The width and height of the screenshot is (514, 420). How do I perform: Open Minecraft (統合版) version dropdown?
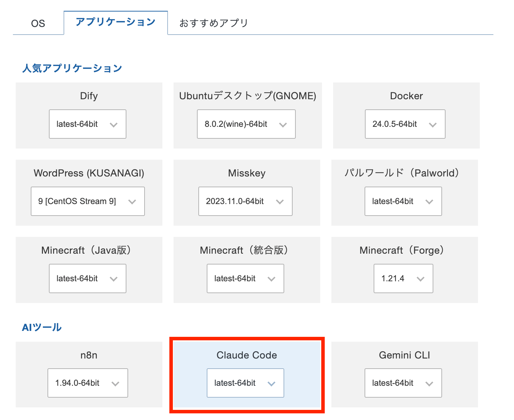click(245, 278)
